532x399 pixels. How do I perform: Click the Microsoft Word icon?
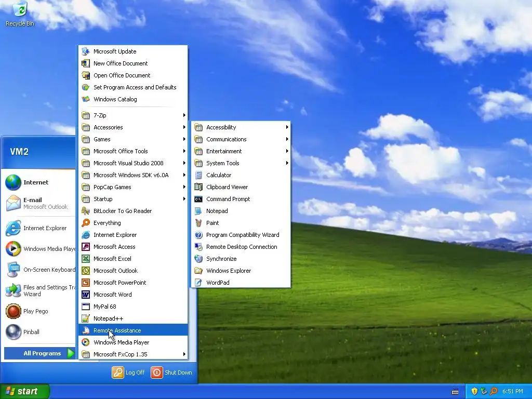point(86,295)
